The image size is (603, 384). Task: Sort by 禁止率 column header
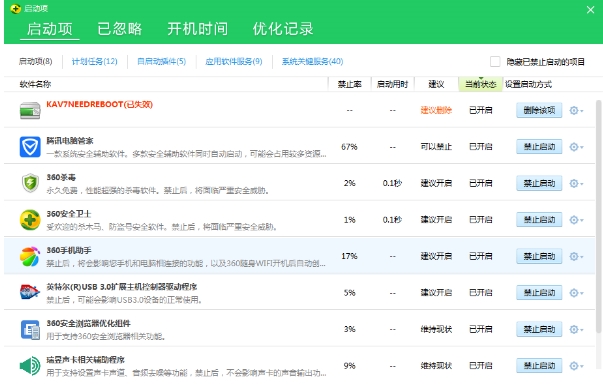point(350,84)
